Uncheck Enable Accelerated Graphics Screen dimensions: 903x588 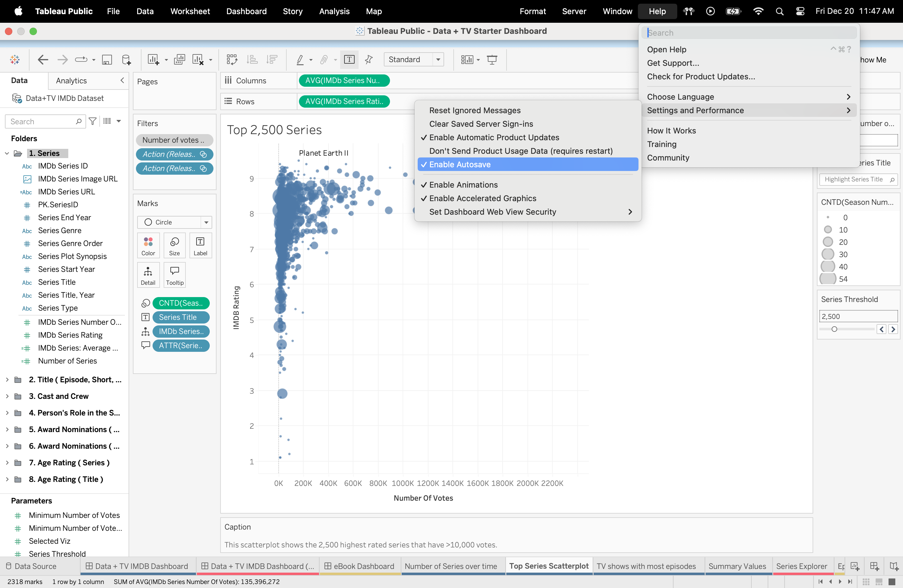tap(483, 198)
